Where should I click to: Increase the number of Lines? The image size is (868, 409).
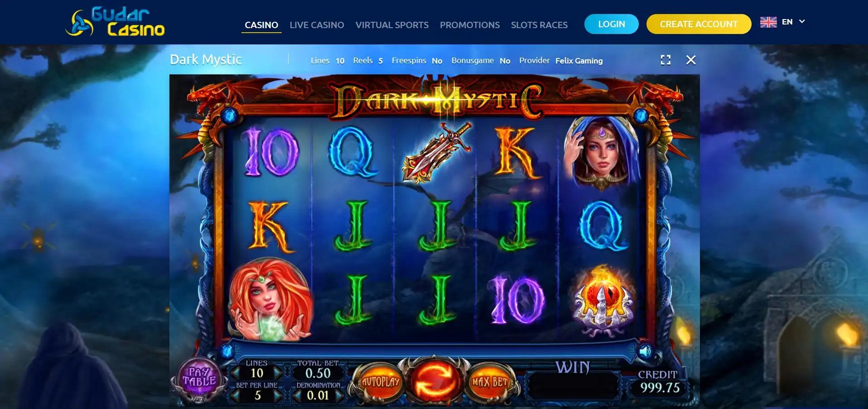[277, 373]
